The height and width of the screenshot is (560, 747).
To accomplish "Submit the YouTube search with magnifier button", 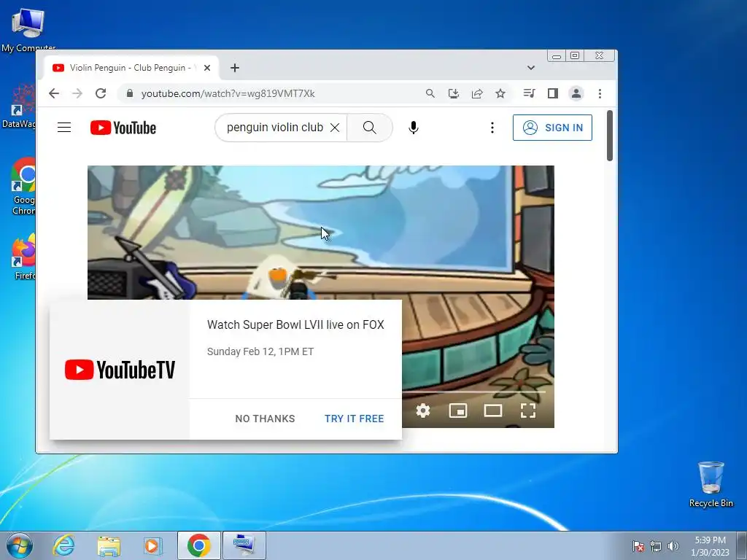I will (370, 128).
